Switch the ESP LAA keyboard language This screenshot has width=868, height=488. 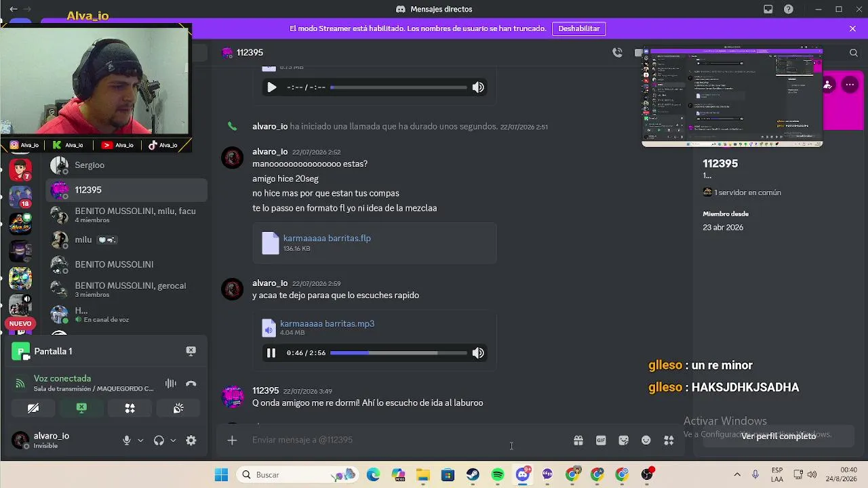click(x=777, y=475)
